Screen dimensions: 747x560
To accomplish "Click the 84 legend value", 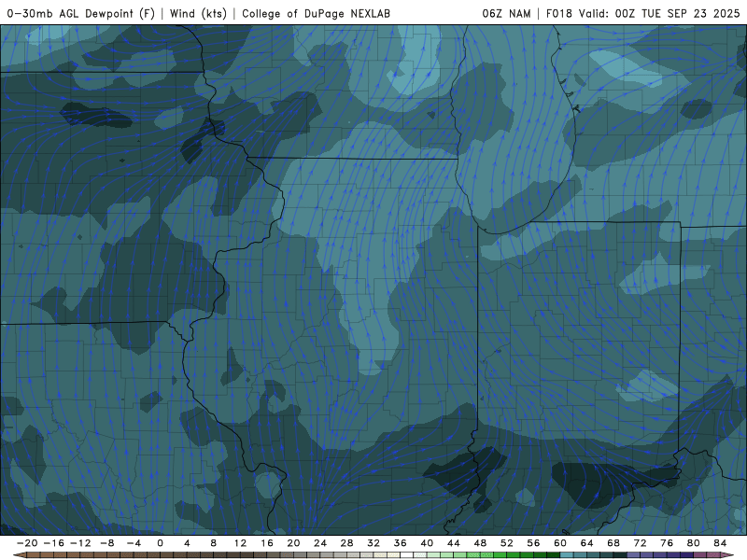I will point(720,543).
